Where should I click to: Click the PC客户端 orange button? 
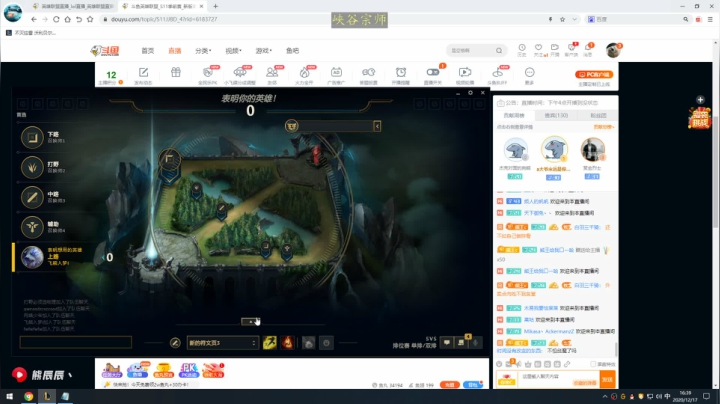(x=594, y=74)
